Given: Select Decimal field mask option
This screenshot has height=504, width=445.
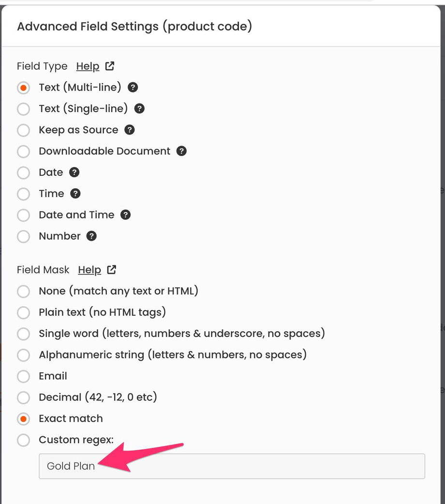Looking at the screenshot, I should (23, 398).
